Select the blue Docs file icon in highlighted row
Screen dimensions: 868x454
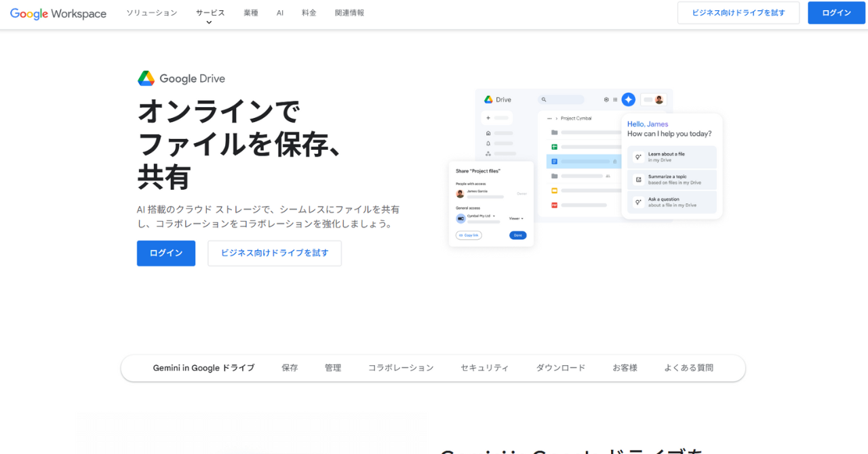pyautogui.click(x=554, y=161)
